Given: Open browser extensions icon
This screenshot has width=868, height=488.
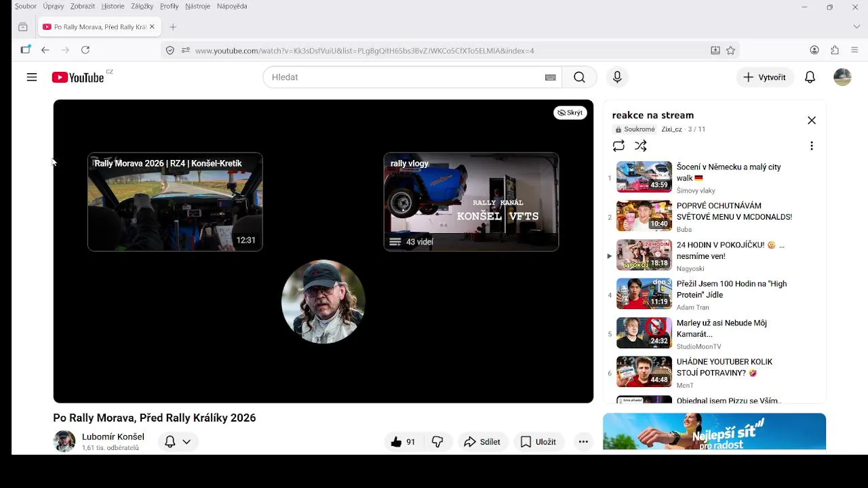Looking at the screenshot, I should (835, 50).
